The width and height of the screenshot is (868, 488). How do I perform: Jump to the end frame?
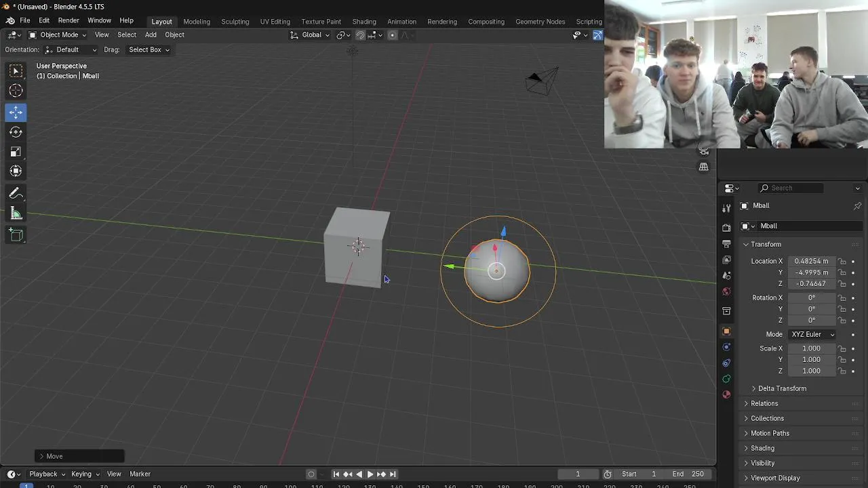(393, 474)
